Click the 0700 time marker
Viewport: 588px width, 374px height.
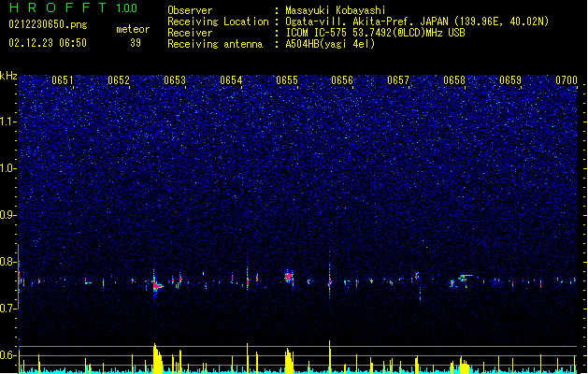566,80
